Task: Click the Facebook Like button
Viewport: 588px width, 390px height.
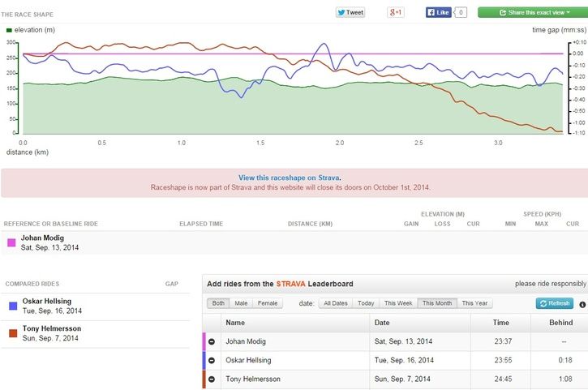Action: 439,12
